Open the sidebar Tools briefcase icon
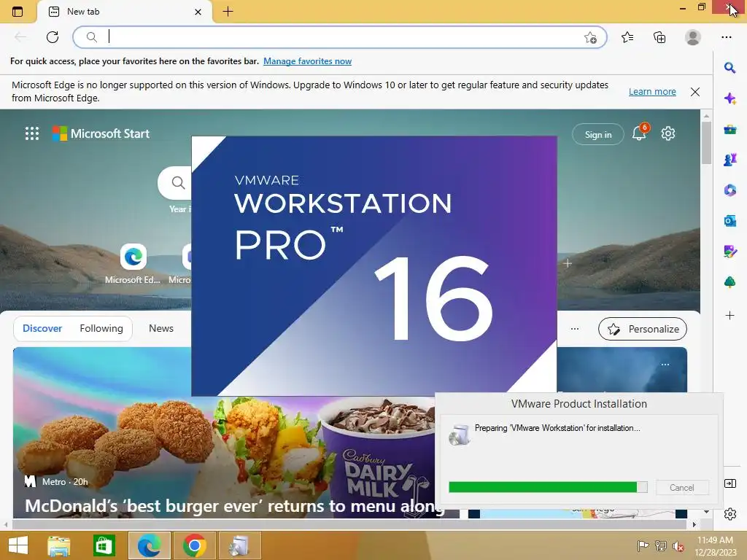Screen dimensions: 747x560 pyautogui.click(x=729, y=130)
